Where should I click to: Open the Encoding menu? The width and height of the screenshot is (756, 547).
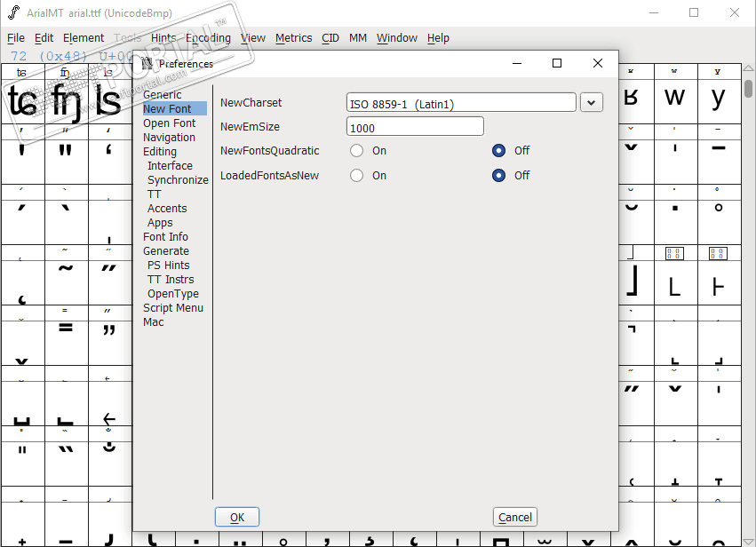[x=208, y=38]
